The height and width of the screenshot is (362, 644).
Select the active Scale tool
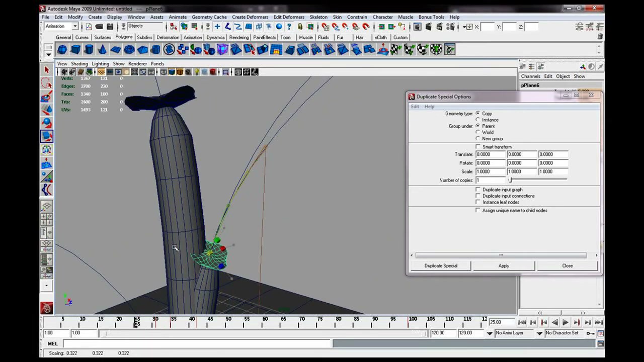(47, 136)
